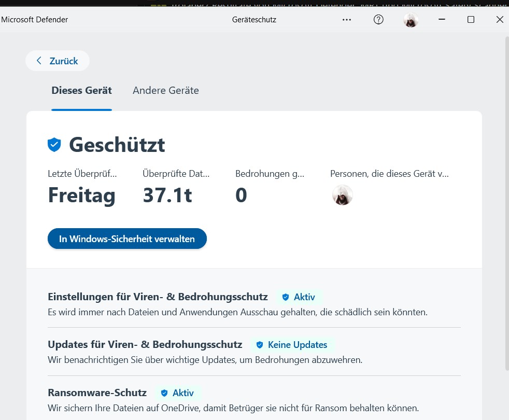Click Aktiv badge for Viren- & Bedrohungsschutz settings

click(x=299, y=297)
